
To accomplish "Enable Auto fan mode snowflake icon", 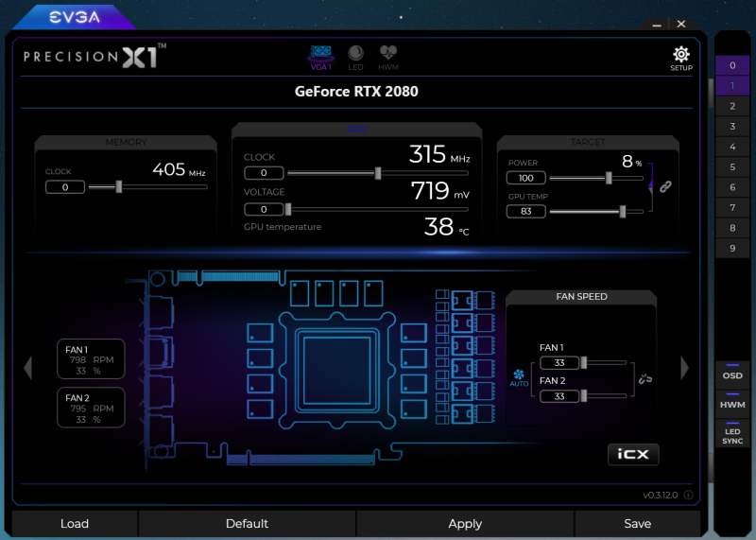I will (519, 378).
